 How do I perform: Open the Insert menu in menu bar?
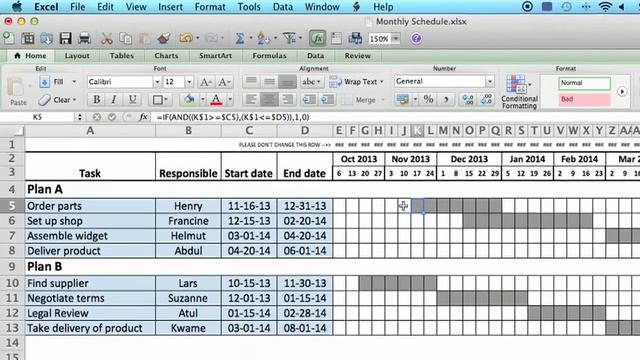[x=170, y=7]
